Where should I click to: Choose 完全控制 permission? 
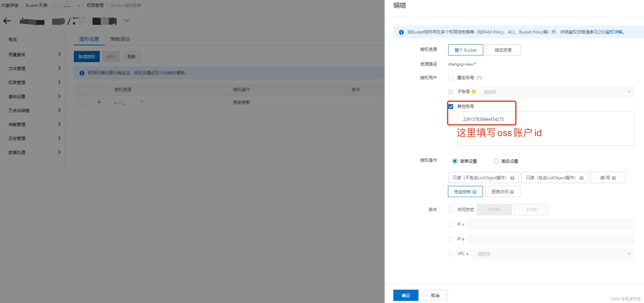(x=465, y=192)
